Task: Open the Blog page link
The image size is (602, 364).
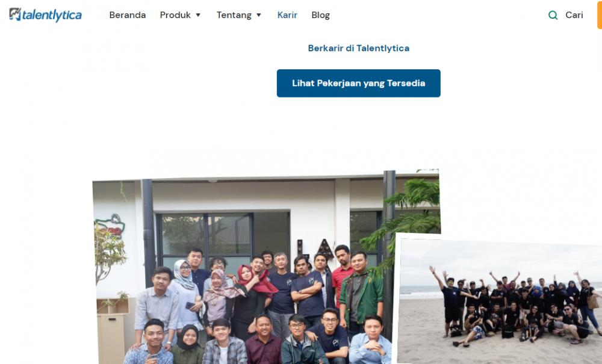Action: pos(321,15)
